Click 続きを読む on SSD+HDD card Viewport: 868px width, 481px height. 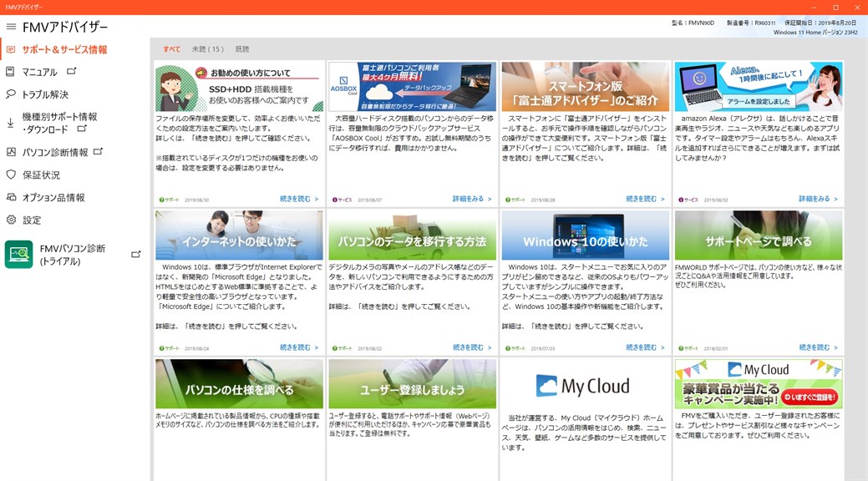tap(299, 199)
